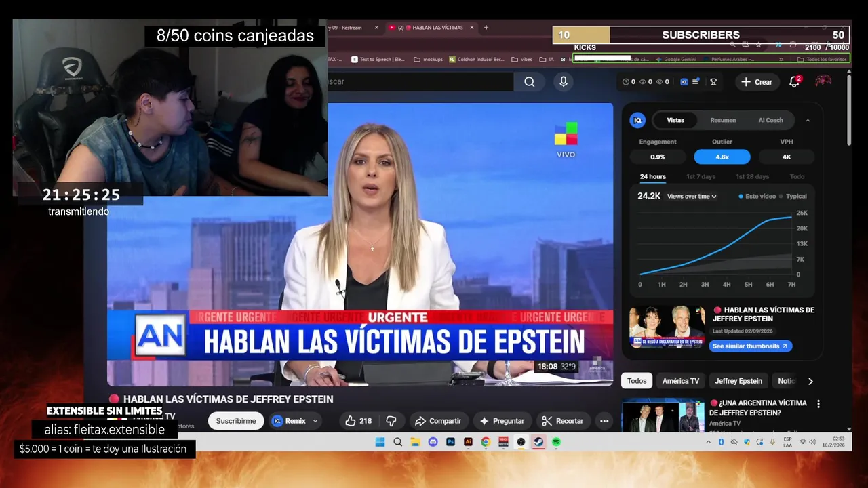Open options for ¿Una argentina víctima video

coord(818,404)
